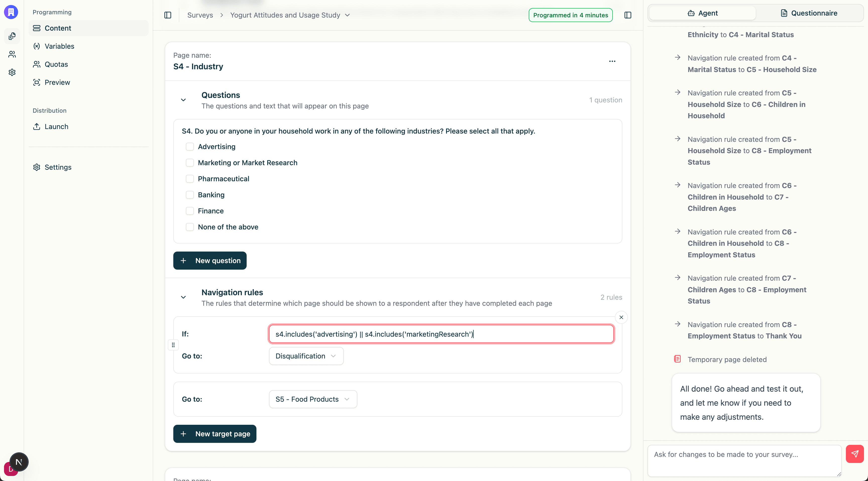Screen dimensions: 868x481
Task: Open the users icon in far-left rail
Action: click(x=12, y=54)
